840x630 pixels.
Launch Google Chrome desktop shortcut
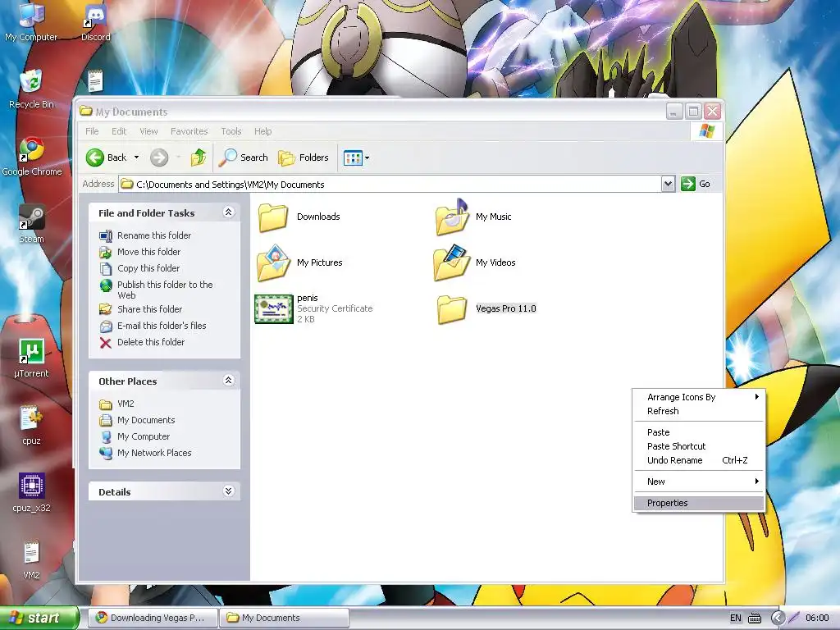(x=32, y=157)
